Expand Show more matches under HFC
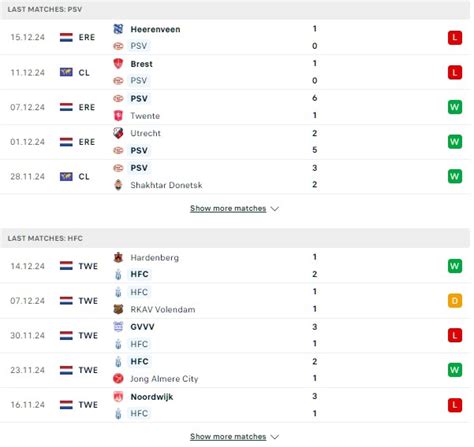The image size is (474, 447). pyautogui.click(x=228, y=437)
